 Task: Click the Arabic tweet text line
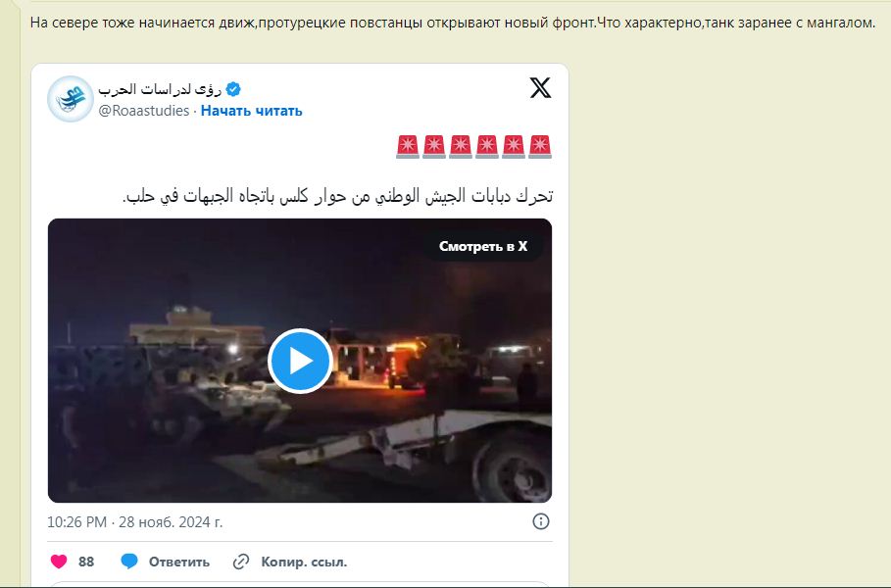click(337, 196)
